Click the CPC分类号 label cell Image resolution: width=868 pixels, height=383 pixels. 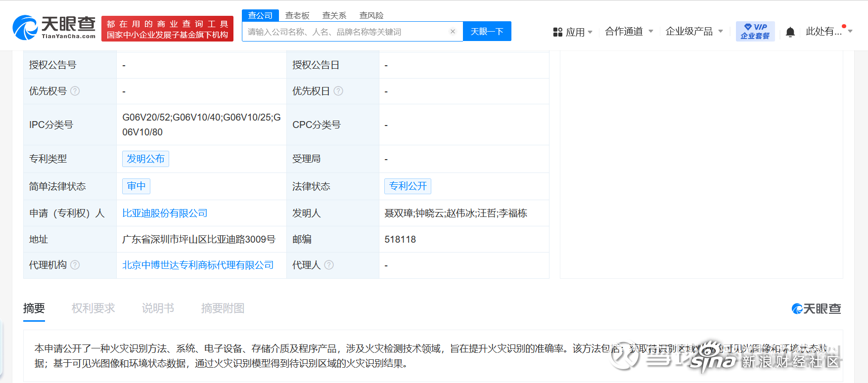(x=333, y=125)
